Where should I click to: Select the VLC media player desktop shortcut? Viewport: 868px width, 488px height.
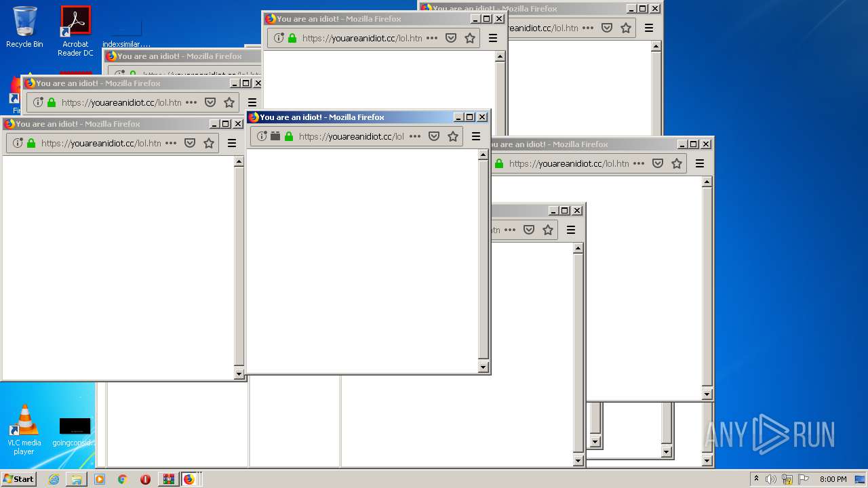[x=24, y=430]
